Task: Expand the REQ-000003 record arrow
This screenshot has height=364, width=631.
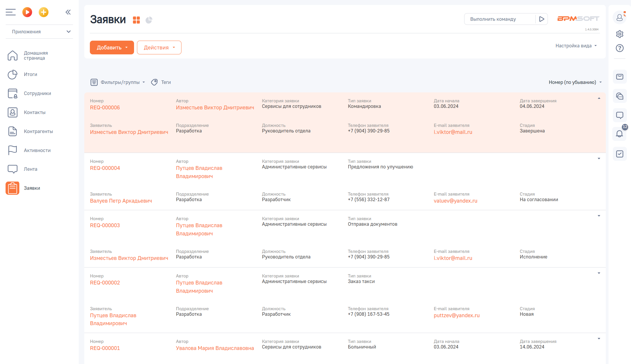Action: pos(599,216)
